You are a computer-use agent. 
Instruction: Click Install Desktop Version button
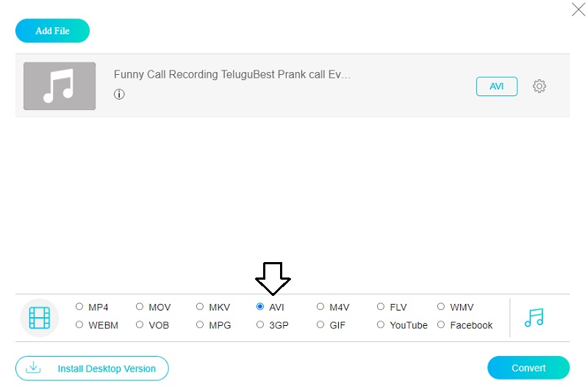92,369
